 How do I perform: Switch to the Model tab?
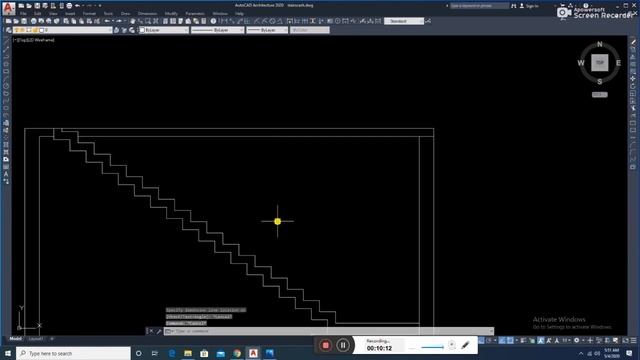[x=16, y=339]
